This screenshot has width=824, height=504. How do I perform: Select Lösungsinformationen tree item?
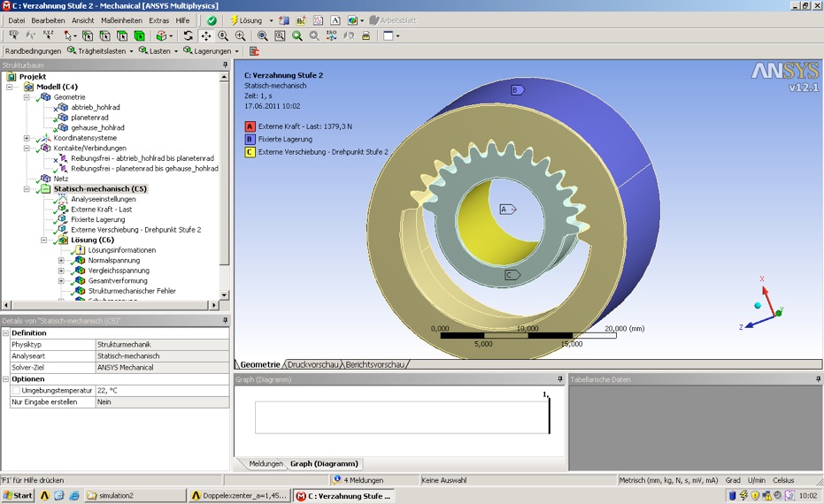121,250
